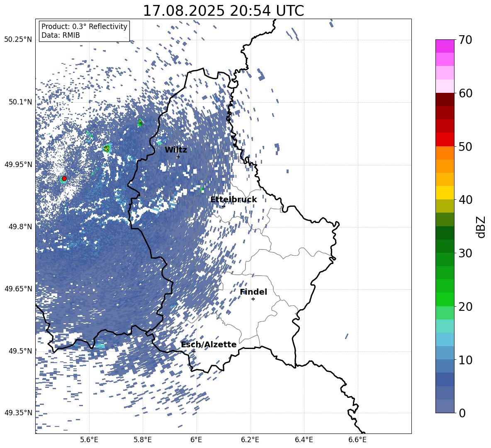Click the colorbar tick label 0
The width and height of the screenshot is (491, 448).
point(462,413)
